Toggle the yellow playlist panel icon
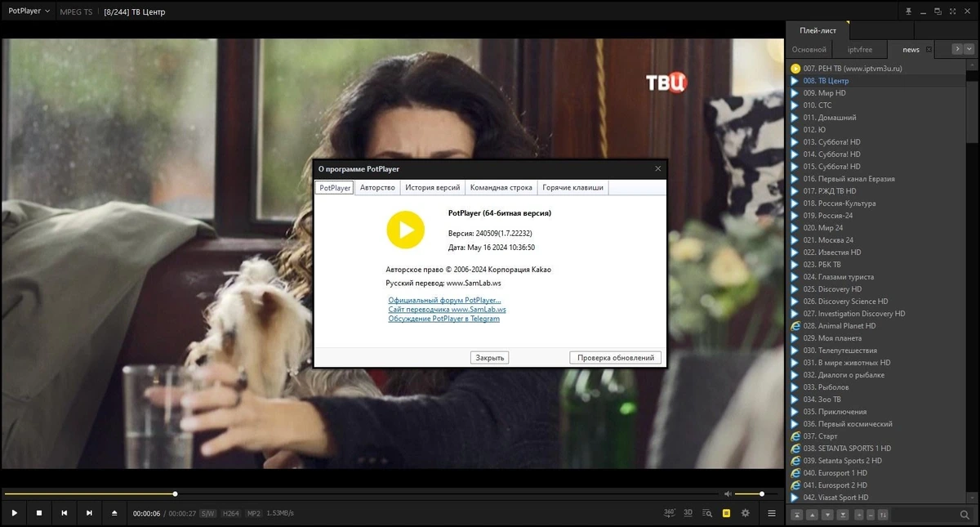This screenshot has height=527, width=980. pyautogui.click(x=726, y=513)
